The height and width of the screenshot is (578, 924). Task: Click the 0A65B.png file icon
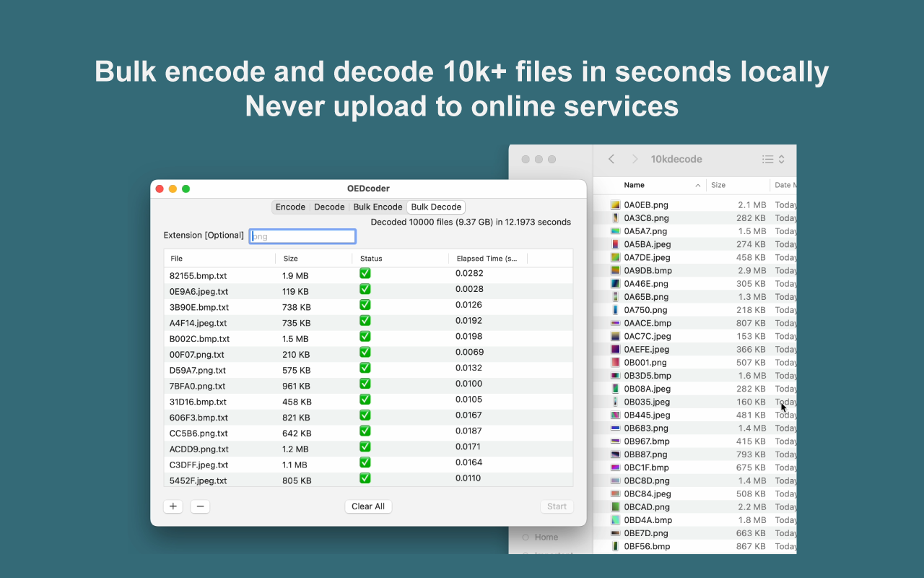(x=616, y=297)
